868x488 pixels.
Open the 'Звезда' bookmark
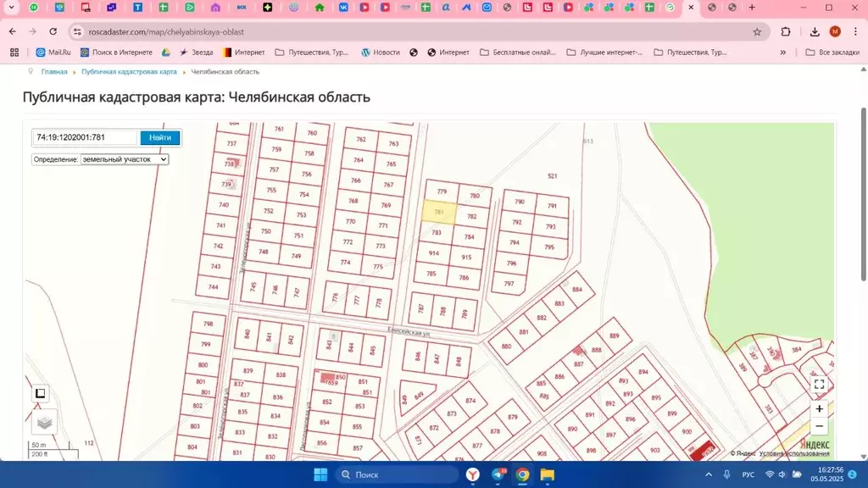(197, 52)
